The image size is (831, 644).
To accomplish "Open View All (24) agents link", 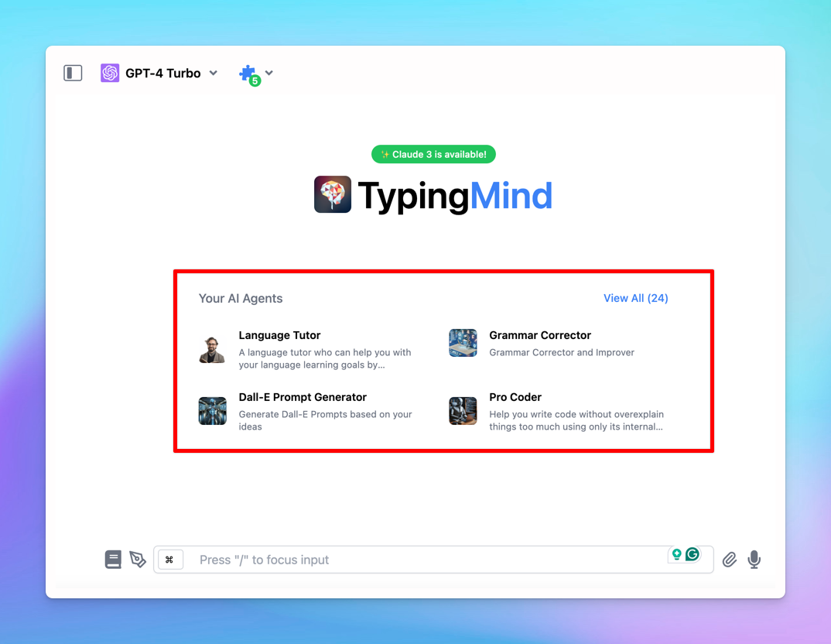I will pos(635,299).
